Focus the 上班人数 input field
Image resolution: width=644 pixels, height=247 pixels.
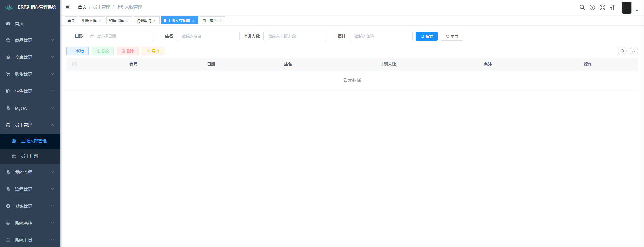coord(295,36)
